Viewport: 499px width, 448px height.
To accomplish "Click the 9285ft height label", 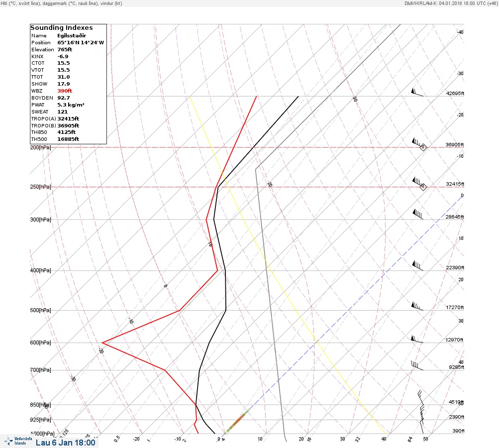I will click(456, 367).
